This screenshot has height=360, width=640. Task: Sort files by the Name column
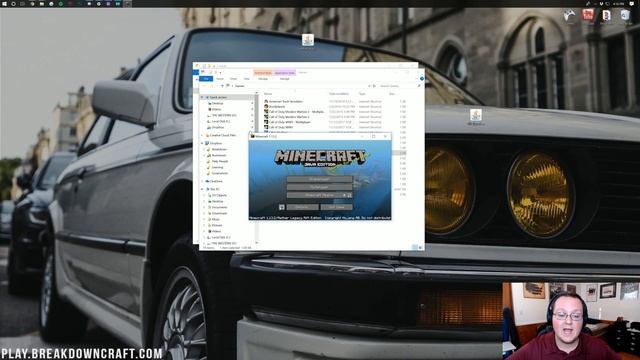tap(268, 94)
